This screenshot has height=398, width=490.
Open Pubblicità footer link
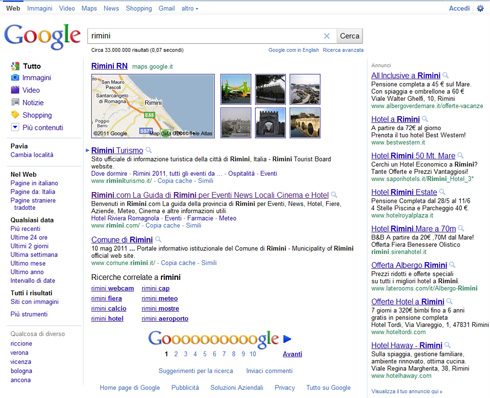tap(185, 387)
